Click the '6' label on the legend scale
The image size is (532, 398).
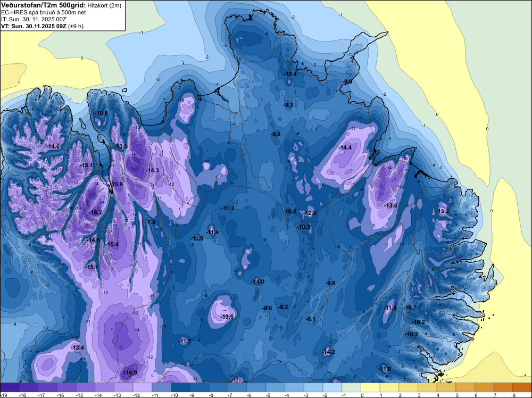tap(476, 395)
